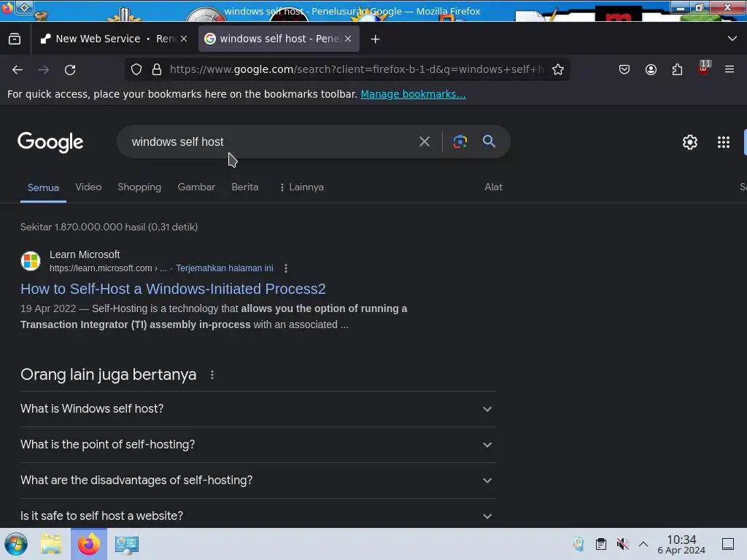Viewport: 747px width, 560px height.
Task: Focus the Firefox URL address bar
Action: [x=356, y=69]
